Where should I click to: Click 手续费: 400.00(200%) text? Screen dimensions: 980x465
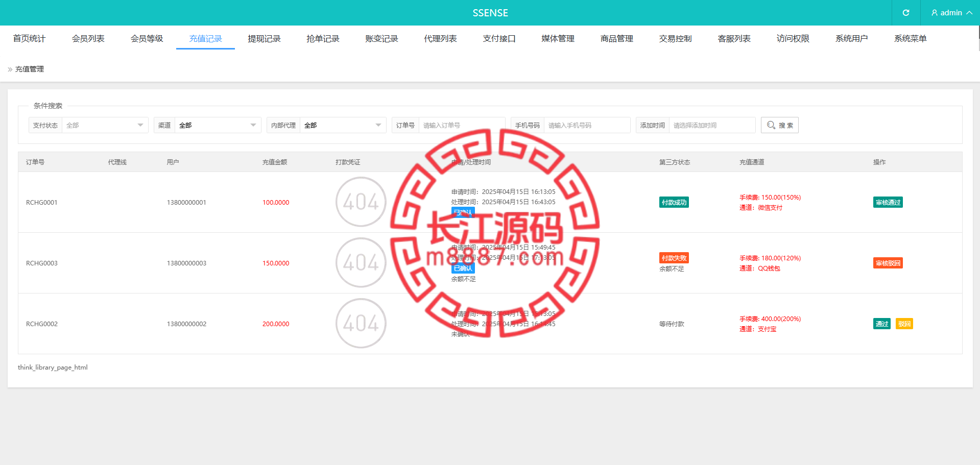(770, 319)
